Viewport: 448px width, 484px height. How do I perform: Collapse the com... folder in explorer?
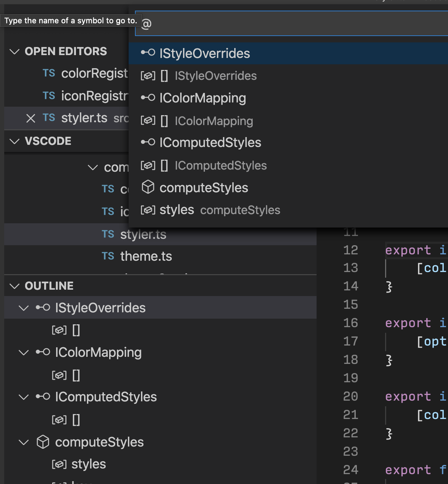point(93,167)
